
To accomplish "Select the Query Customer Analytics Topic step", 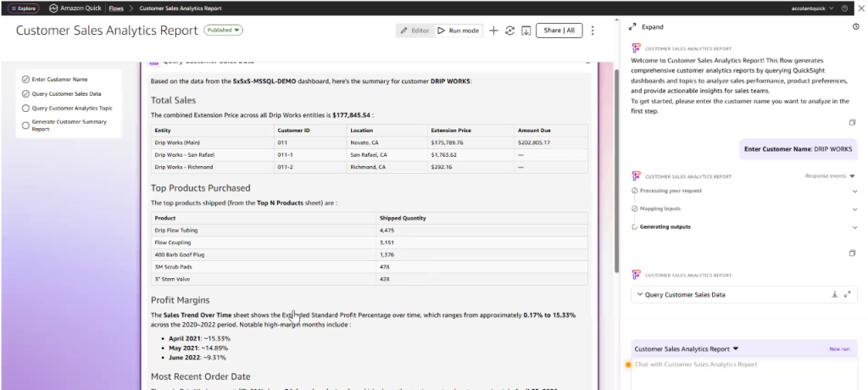I will [73, 108].
